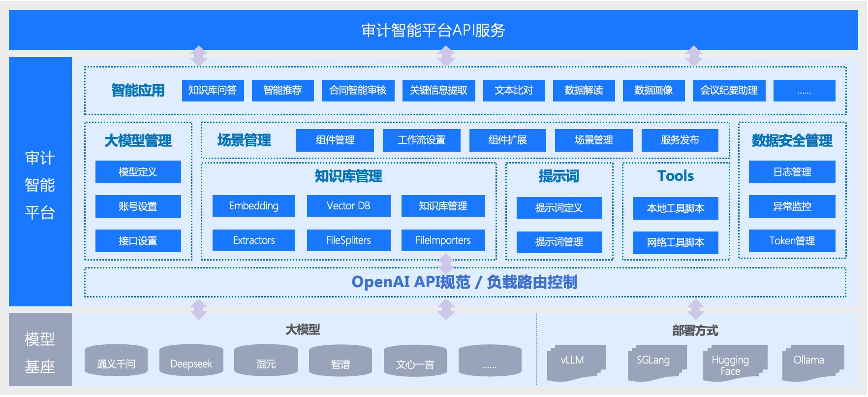Select the Deepseek model cylinder icon
This screenshot has height=397, width=868.
(x=191, y=362)
